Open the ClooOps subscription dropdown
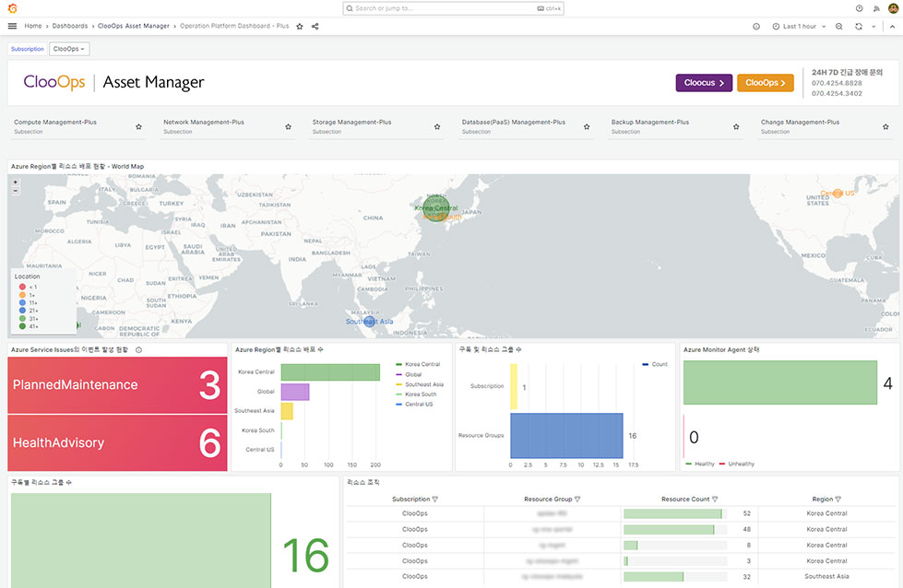This screenshot has width=903, height=588. [x=69, y=49]
